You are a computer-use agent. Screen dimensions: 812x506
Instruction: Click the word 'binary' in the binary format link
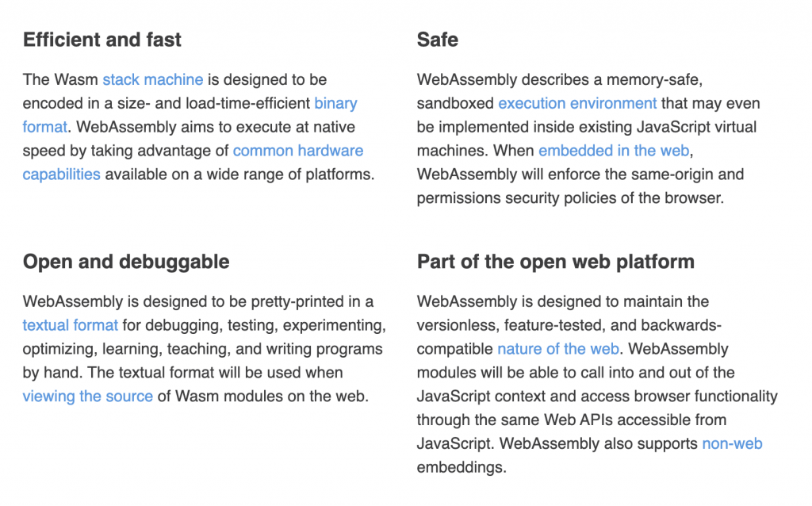pos(335,103)
